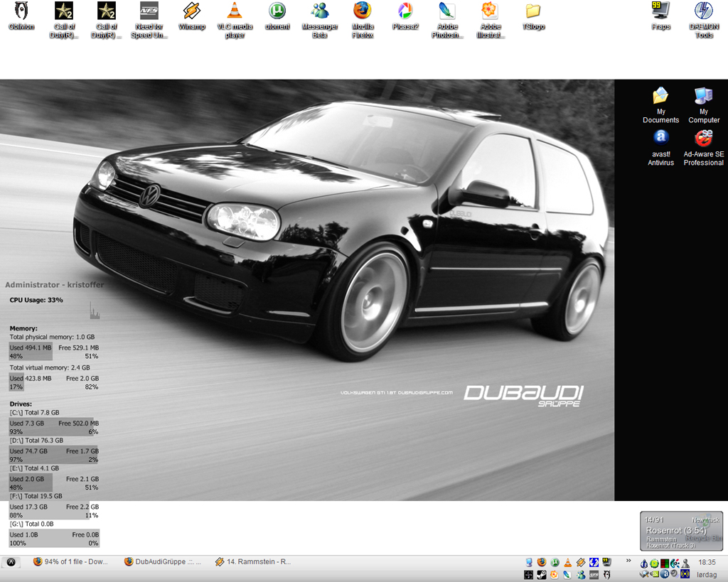Click the physical memory 'Used 494.1 MB' bar
This screenshot has height=582, width=728.
[x=31, y=352]
